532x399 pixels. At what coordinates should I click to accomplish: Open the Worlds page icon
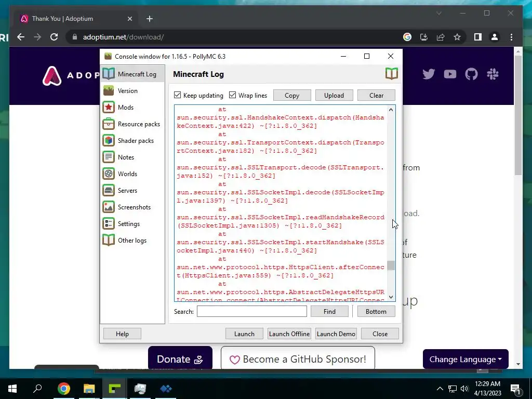[109, 174]
